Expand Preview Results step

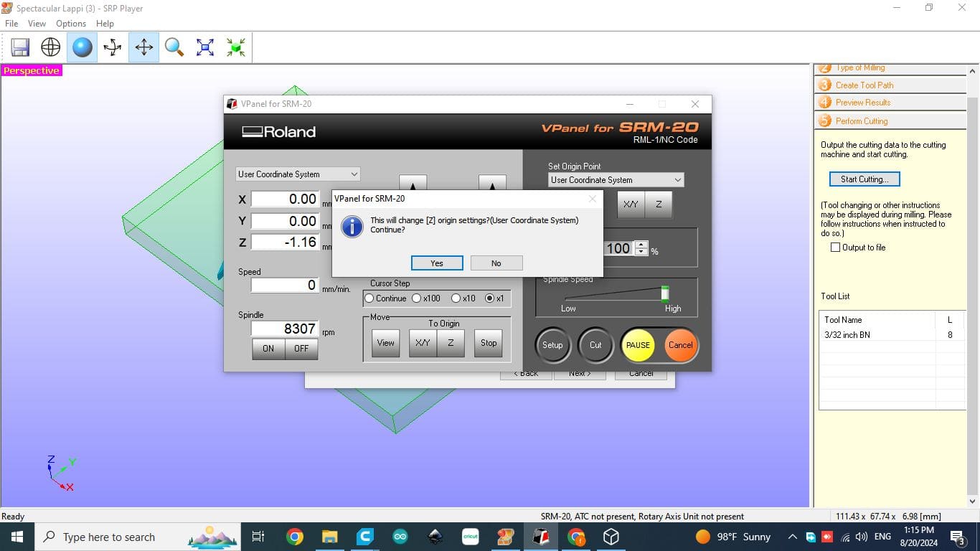pos(891,103)
